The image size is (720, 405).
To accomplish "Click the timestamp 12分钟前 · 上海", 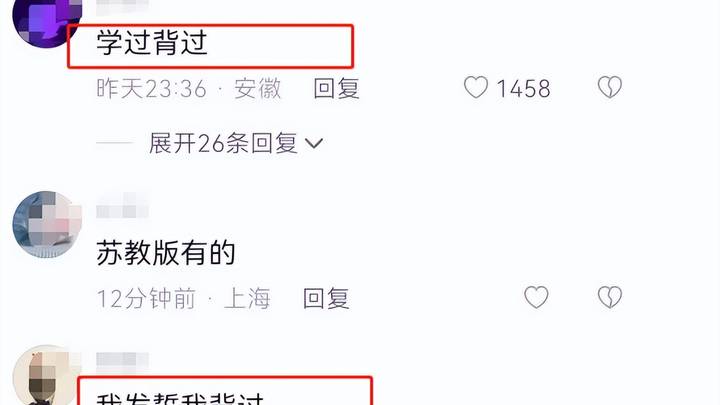I will point(183,298).
